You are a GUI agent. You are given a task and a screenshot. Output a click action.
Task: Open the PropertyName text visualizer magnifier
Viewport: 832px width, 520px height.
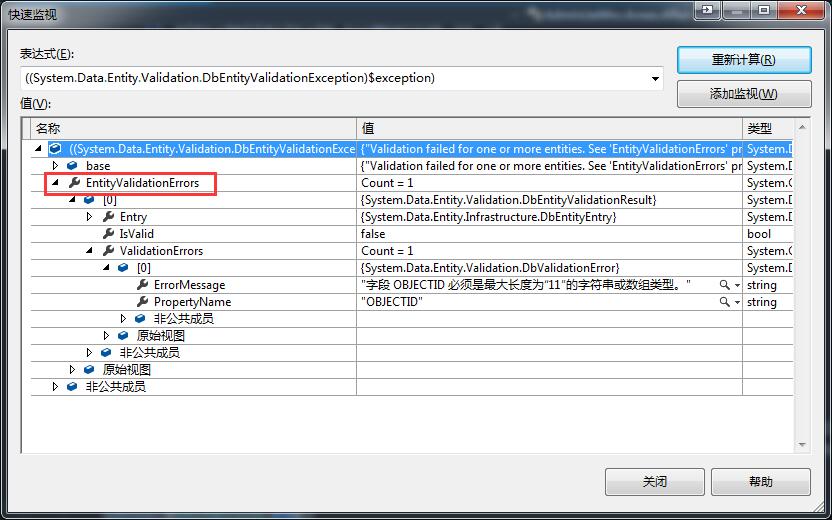click(x=724, y=302)
